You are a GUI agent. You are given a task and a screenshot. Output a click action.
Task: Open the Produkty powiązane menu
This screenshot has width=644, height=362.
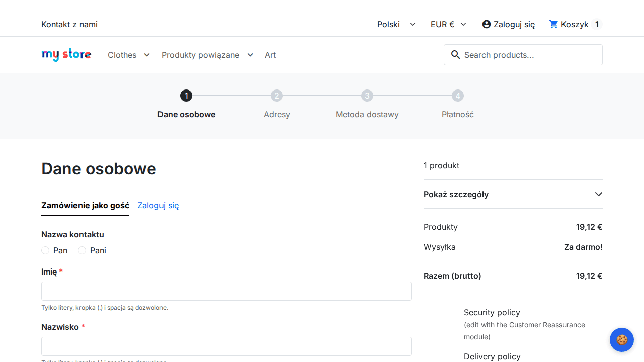(x=200, y=55)
